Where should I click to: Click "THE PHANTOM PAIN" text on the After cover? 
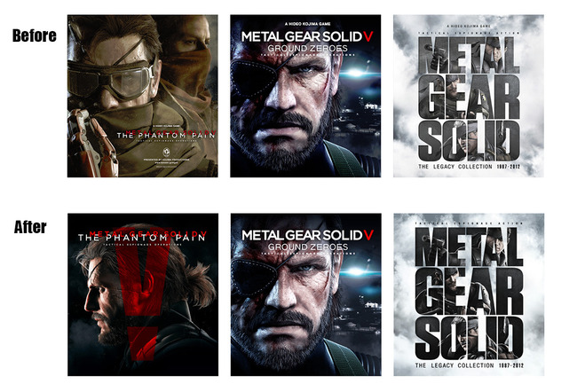142,238
